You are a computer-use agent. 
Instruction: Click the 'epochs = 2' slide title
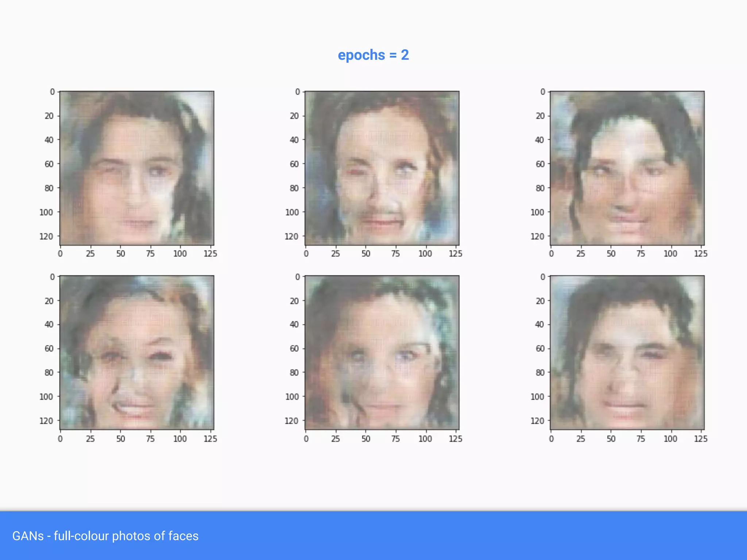(x=373, y=55)
